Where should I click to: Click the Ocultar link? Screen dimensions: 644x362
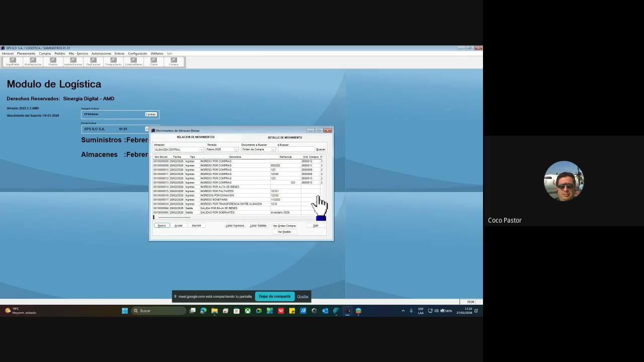pyautogui.click(x=303, y=296)
